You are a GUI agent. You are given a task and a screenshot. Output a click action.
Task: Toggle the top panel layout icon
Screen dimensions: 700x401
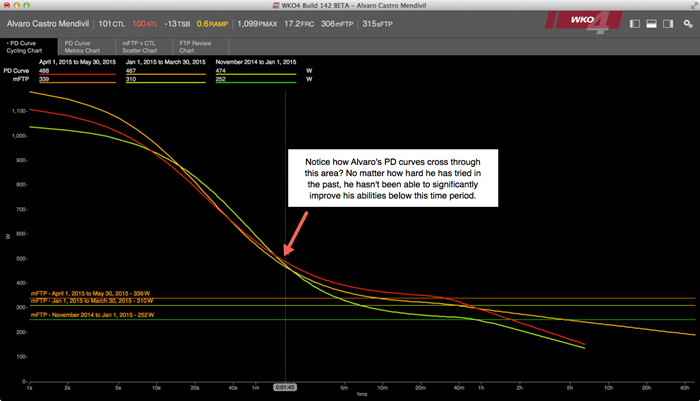(x=651, y=24)
